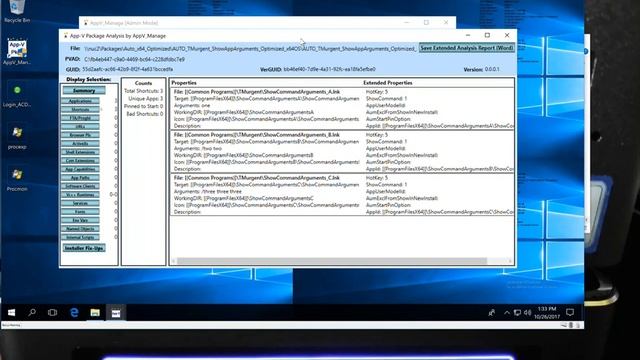Viewport: 640px width, 360px height.
Task: Click the File path field at top
Action: pos(250,49)
